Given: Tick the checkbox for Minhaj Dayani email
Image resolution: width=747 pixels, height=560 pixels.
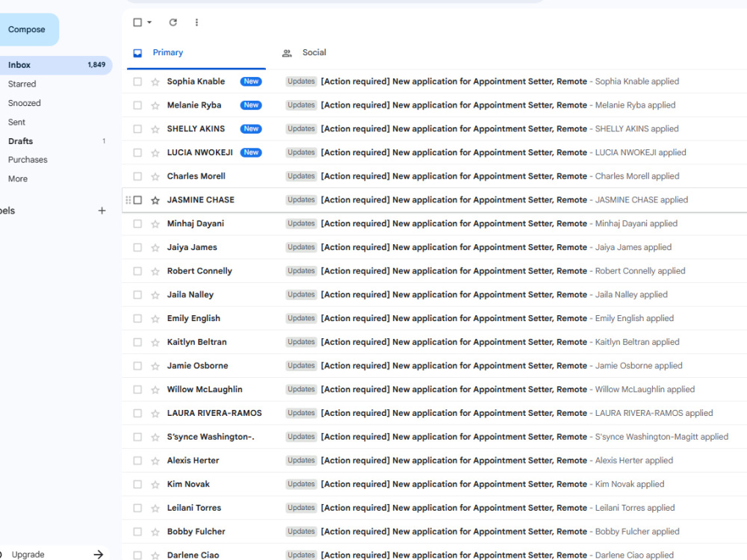Looking at the screenshot, I should [x=137, y=224].
